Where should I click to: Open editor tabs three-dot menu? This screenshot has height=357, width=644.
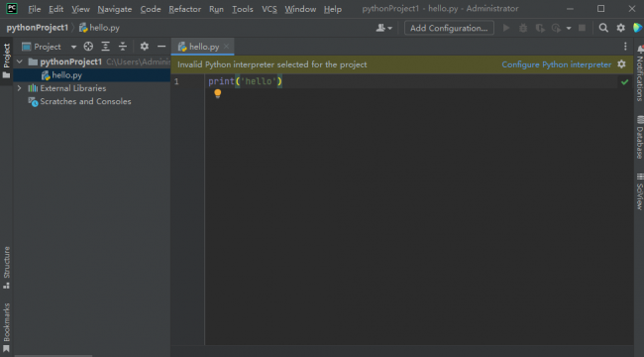pyautogui.click(x=625, y=47)
